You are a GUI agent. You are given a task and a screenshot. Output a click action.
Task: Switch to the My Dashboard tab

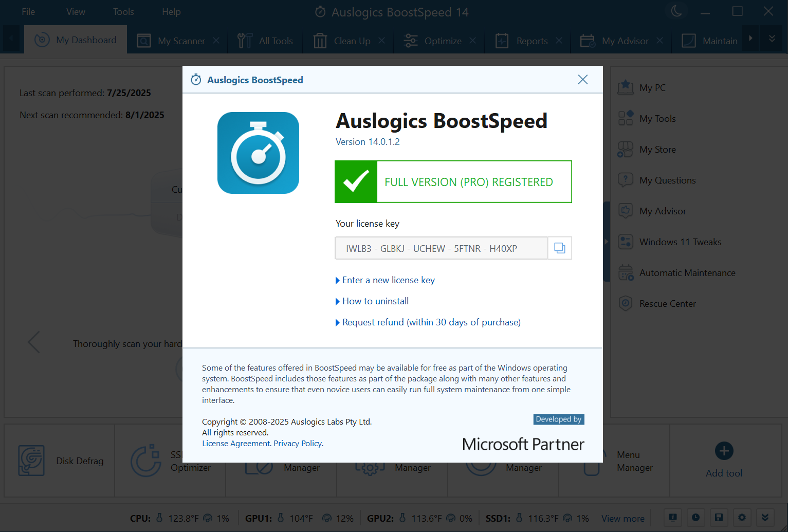(76, 40)
